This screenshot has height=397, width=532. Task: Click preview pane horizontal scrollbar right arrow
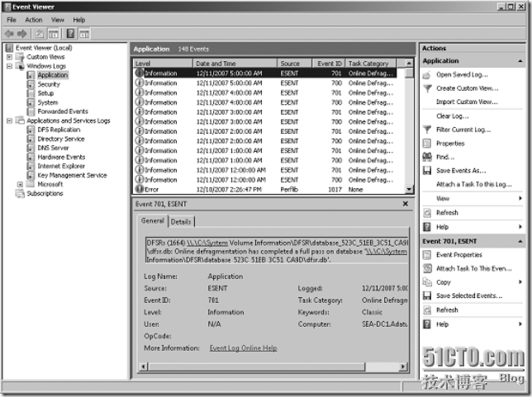click(x=403, y=366)
